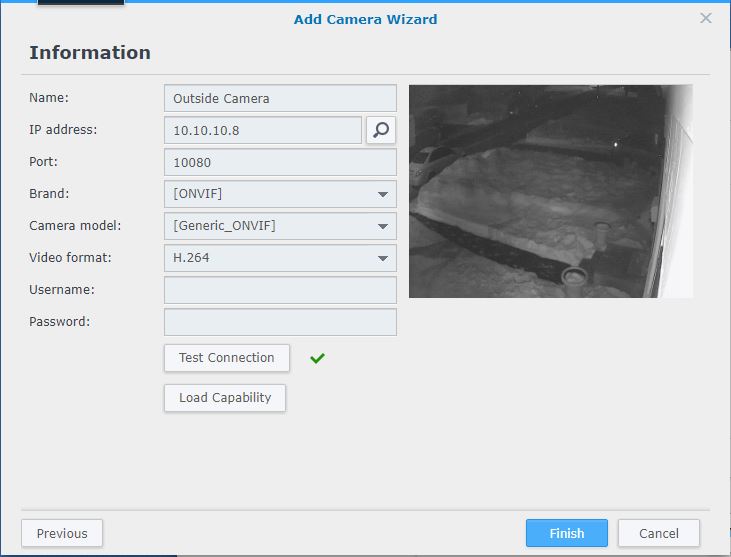This screenshot has height=557, width=731.
Task: Cancel adding the camera
Action: coord(659,533)
